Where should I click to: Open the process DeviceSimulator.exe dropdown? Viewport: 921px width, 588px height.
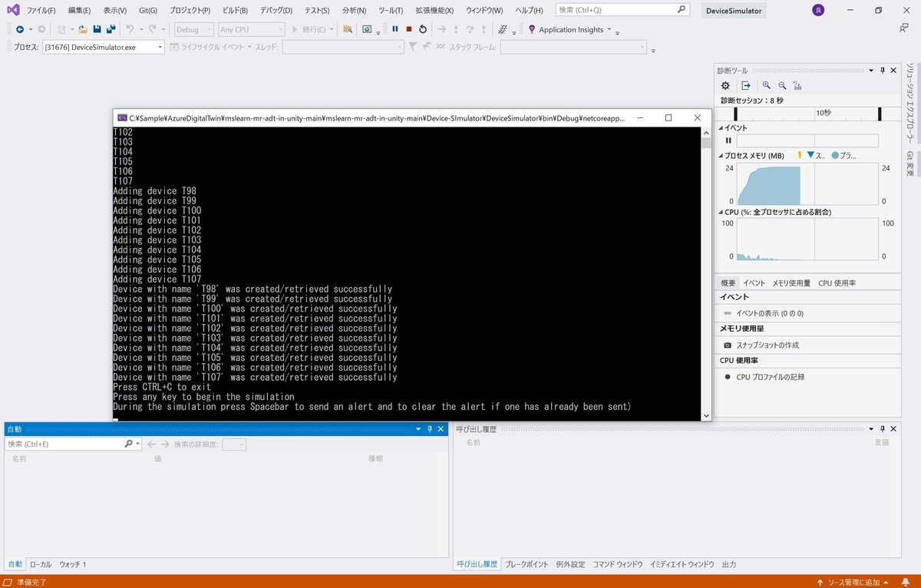point(160,47)
